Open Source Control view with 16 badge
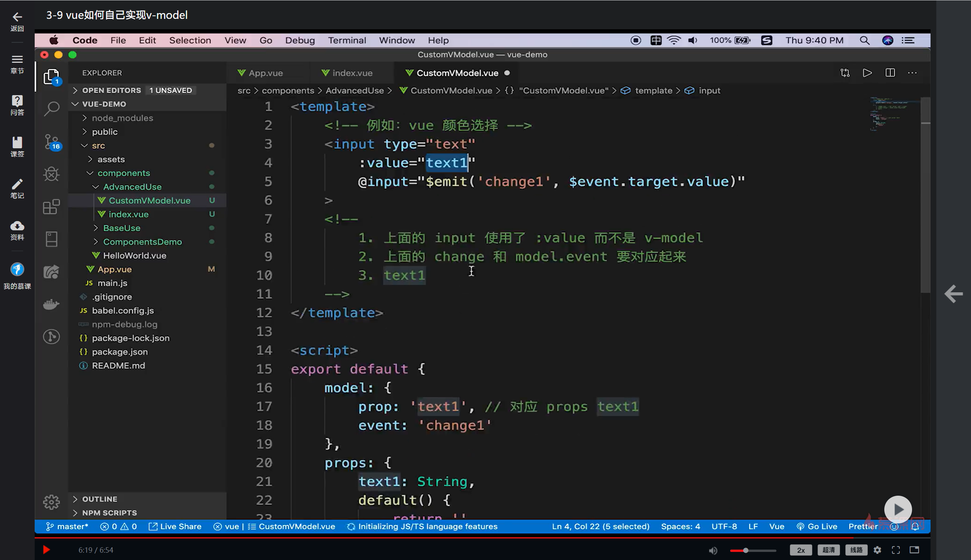The height and width of the screenshot is (560, 971). 51,142
